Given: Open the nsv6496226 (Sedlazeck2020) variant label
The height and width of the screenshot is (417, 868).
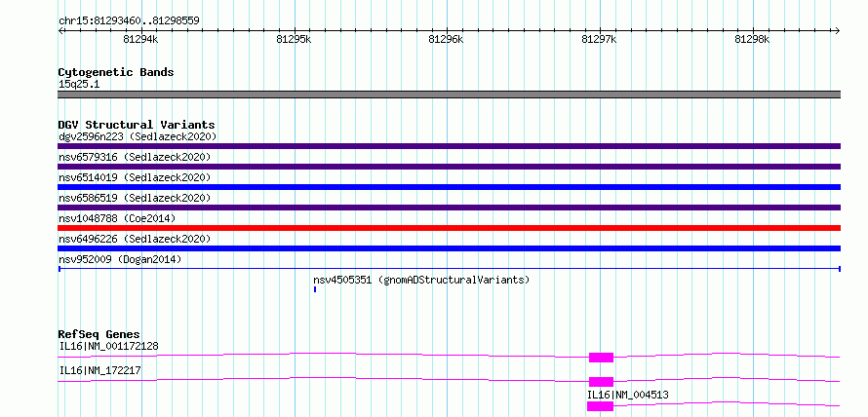Looking at the screenshot, I should point(135,239).
